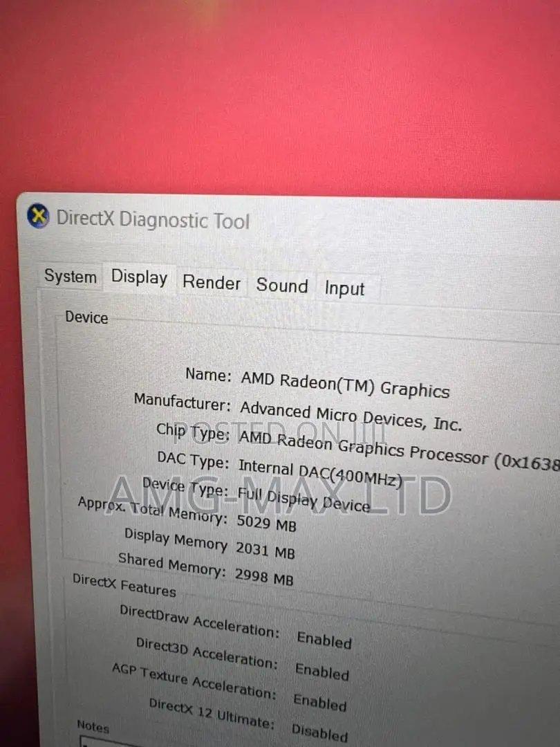Click the 'DirectX Diagnostic Tool' window title

coord(153,220)
